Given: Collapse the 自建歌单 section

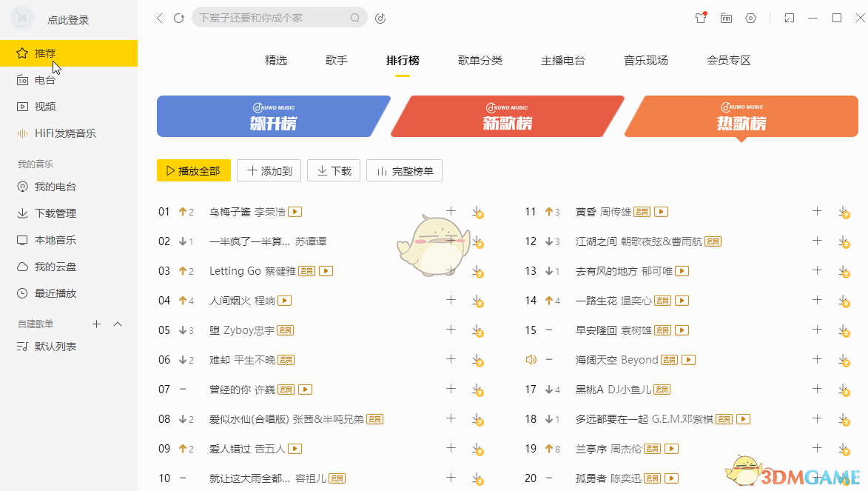Looking at the screenshot, I should (x=116, y=324).
